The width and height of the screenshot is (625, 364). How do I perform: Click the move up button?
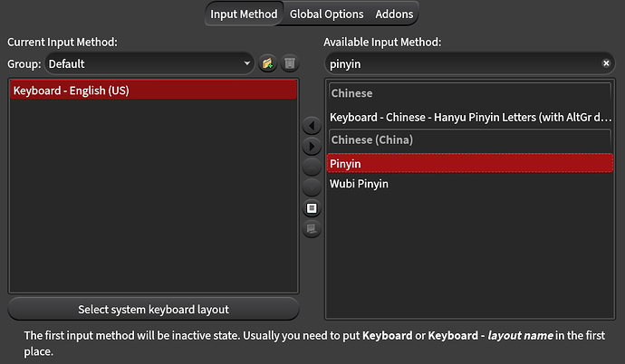312,167
